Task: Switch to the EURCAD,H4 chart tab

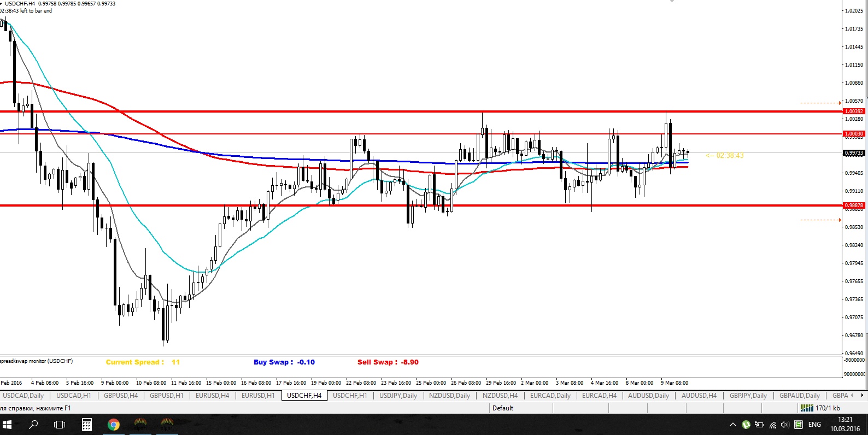Action: 599,395
